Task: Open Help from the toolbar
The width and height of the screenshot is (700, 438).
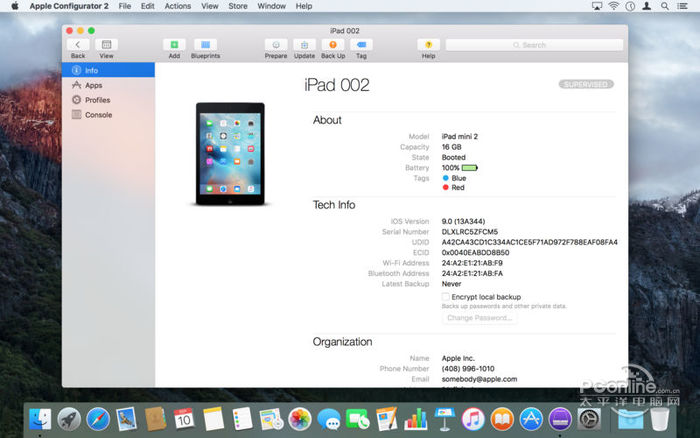Action: [x=429, y=45]
